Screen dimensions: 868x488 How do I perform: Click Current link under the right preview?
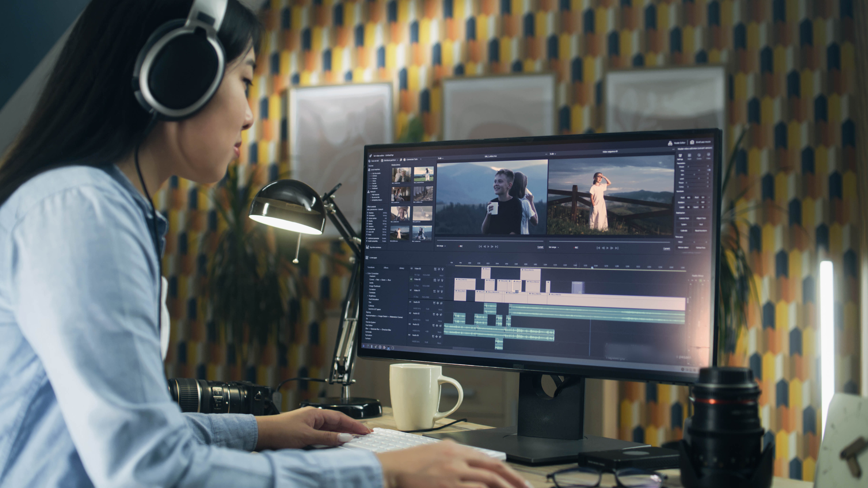(x=666, y=249)
